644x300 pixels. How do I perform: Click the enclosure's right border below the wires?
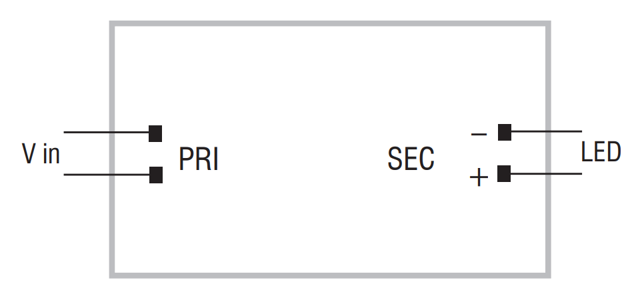(548, 226)
